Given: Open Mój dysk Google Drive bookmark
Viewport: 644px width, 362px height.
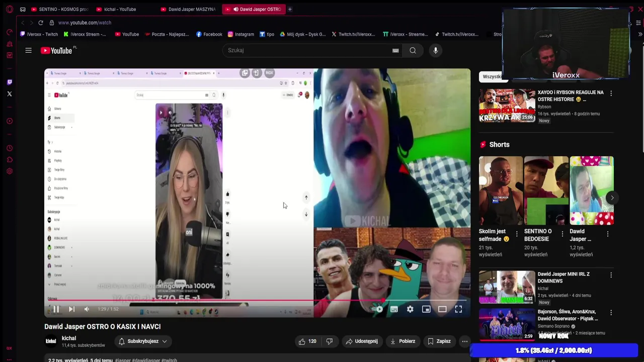Looking at the screenshot, I should tap(302, 34).
